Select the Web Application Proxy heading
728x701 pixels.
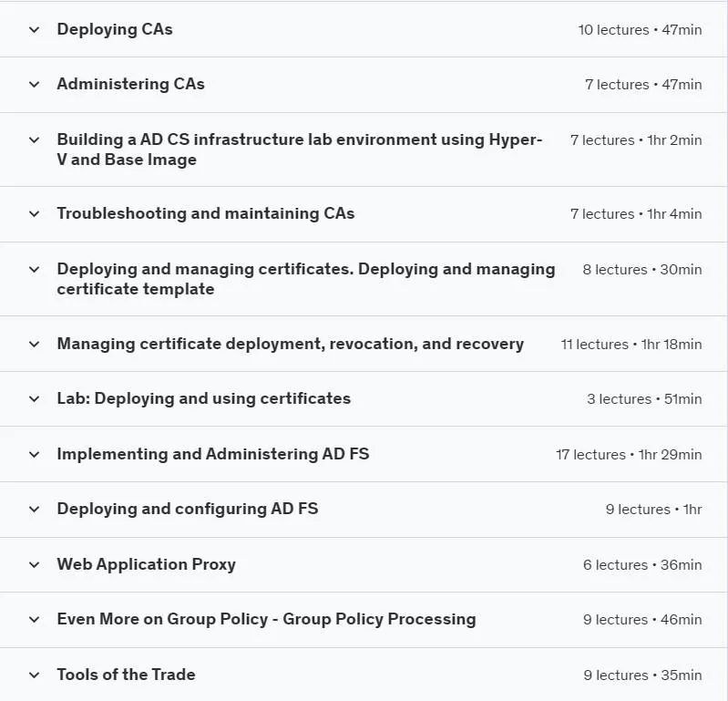click(x=147, y=564)
